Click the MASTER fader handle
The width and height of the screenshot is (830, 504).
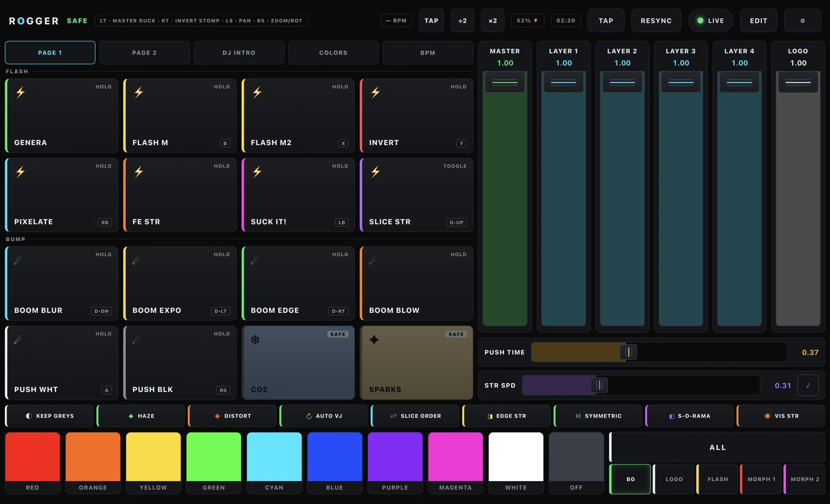tap(505, 82)
